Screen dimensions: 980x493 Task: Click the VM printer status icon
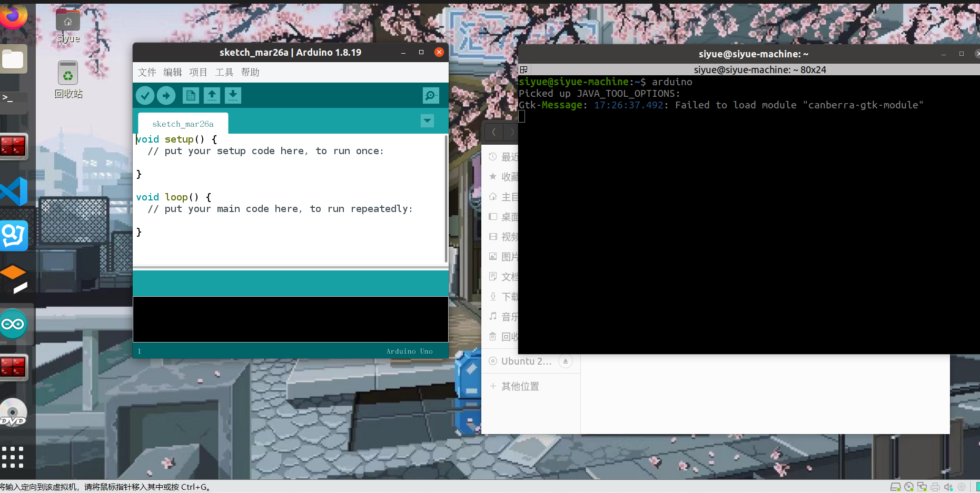point(935,487)
